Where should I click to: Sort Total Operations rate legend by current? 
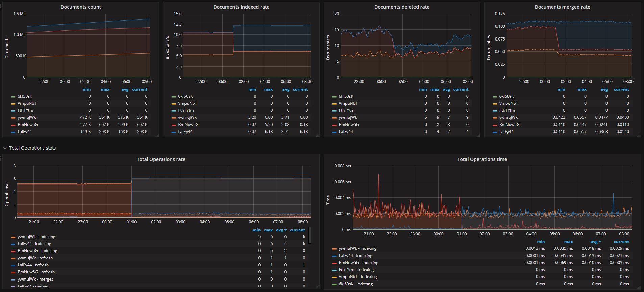click(297, 230)
